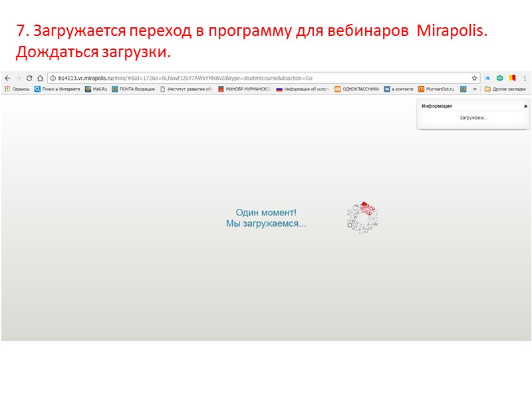Open the MurmanOut.ru bookmark
532x399 pixels.
coord(436,89)
